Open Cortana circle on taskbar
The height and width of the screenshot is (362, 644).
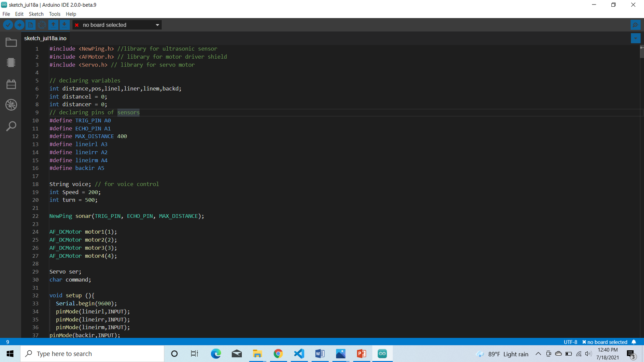[174, 354]
